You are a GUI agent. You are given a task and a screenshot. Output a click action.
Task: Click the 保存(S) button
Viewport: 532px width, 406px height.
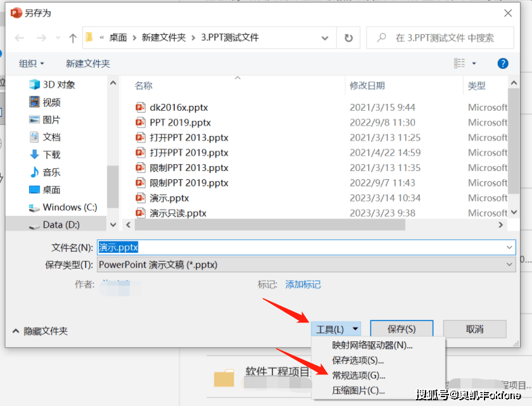(x=402, y=329)
